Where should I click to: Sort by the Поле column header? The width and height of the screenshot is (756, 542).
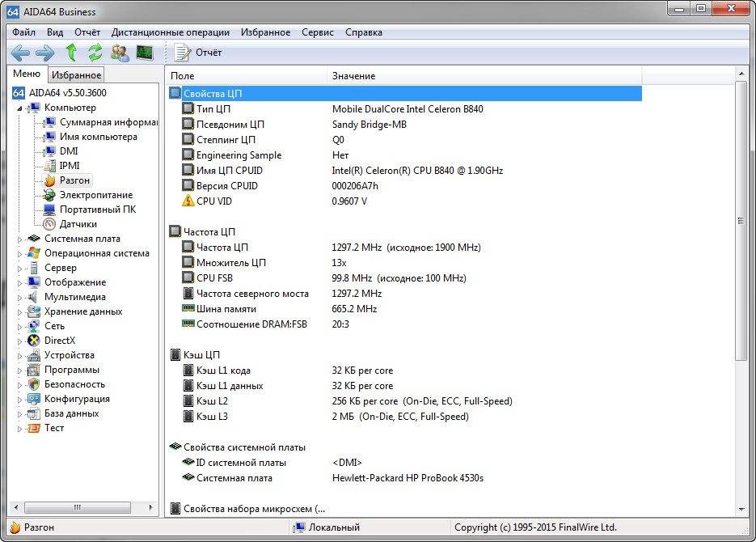(x=247, y=76)
